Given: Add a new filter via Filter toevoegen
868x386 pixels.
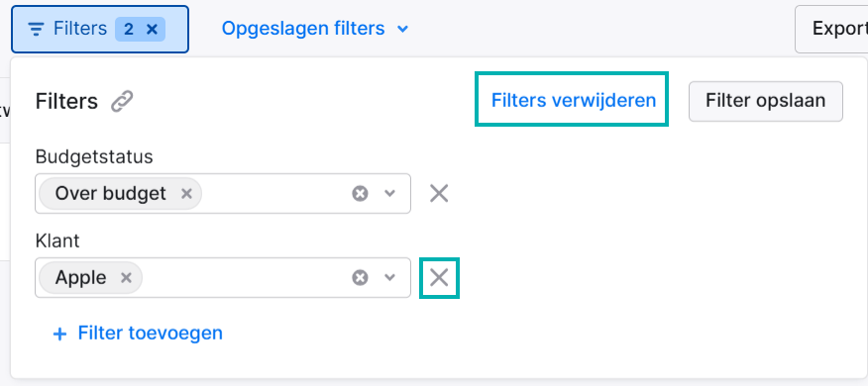Looking at the screenshot, I should point(138,334).
